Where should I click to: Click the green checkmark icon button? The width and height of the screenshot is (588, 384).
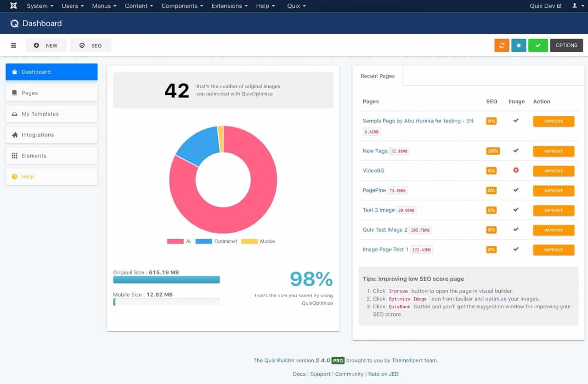538,45
